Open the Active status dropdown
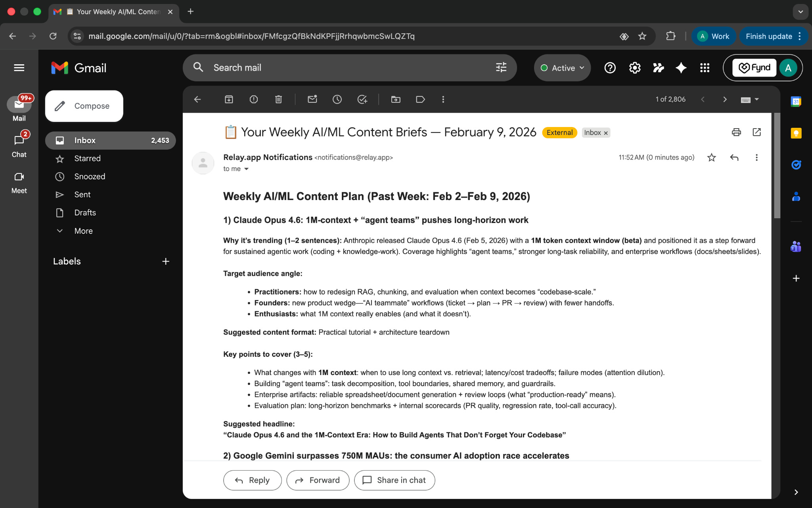 click(562, 68)
